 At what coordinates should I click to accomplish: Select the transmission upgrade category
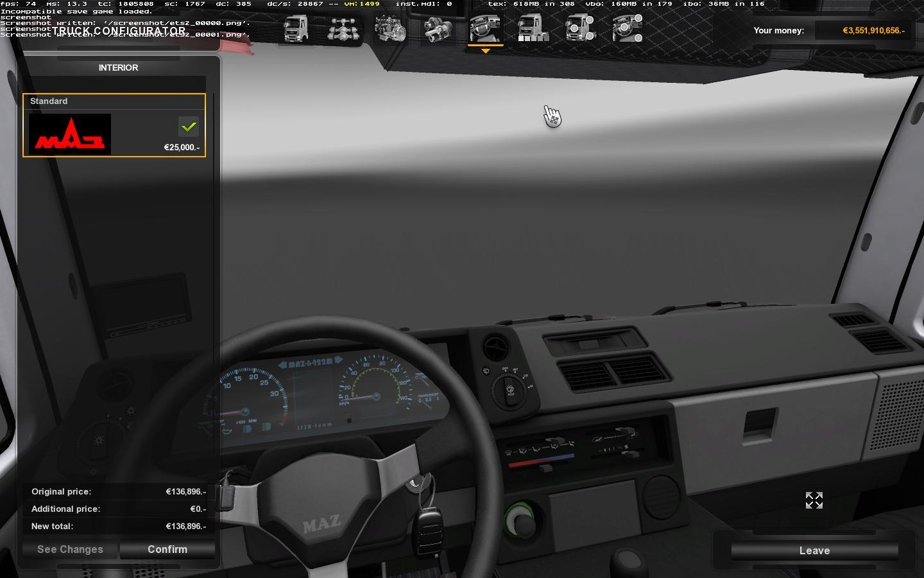pyautogui.click(x=438, y=30)
